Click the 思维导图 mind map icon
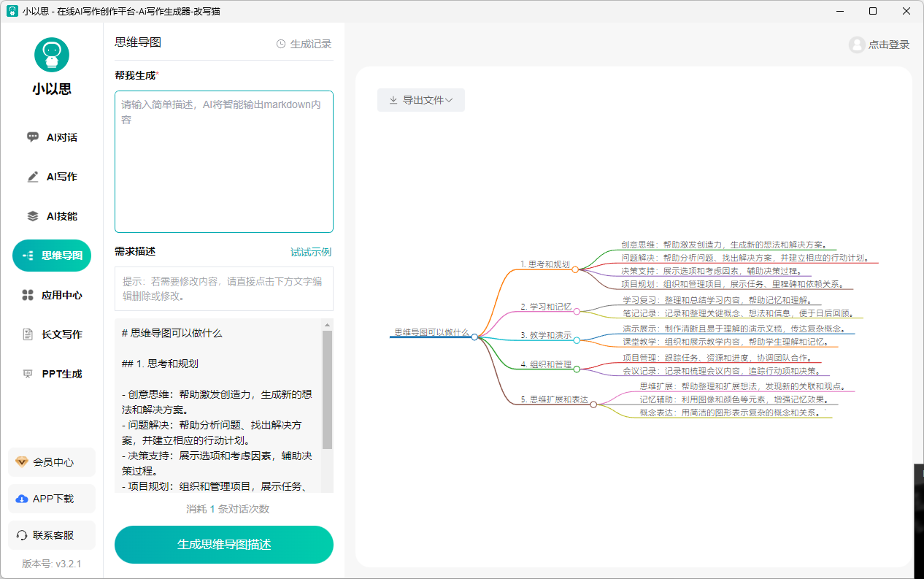Image resolution: width=924 pixels, height=579 pixels. pyautogui.click(x=28, y=256)
